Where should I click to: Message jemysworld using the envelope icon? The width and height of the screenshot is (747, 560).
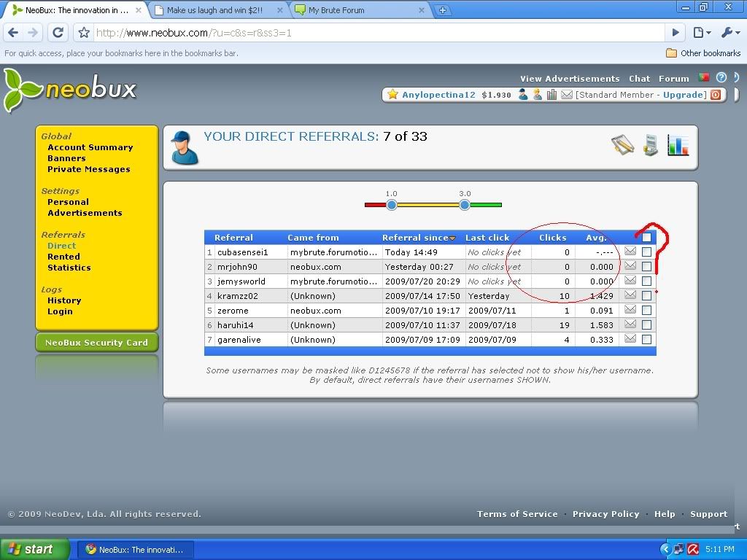pyautogui.click(x=630, y=280)
